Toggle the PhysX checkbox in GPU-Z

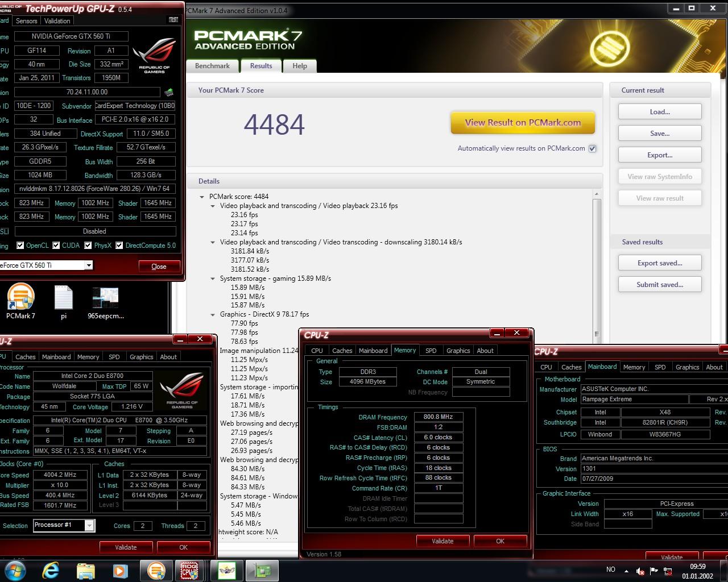88,246
